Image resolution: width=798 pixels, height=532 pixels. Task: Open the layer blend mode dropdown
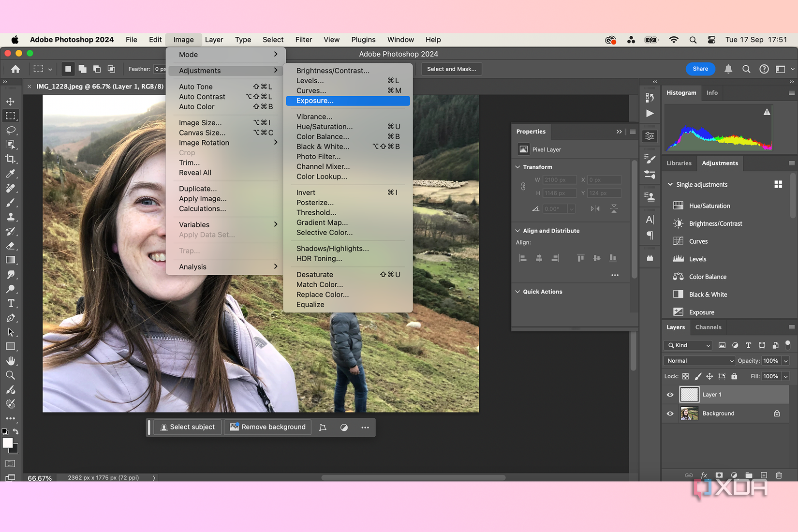tap(699, 360)
